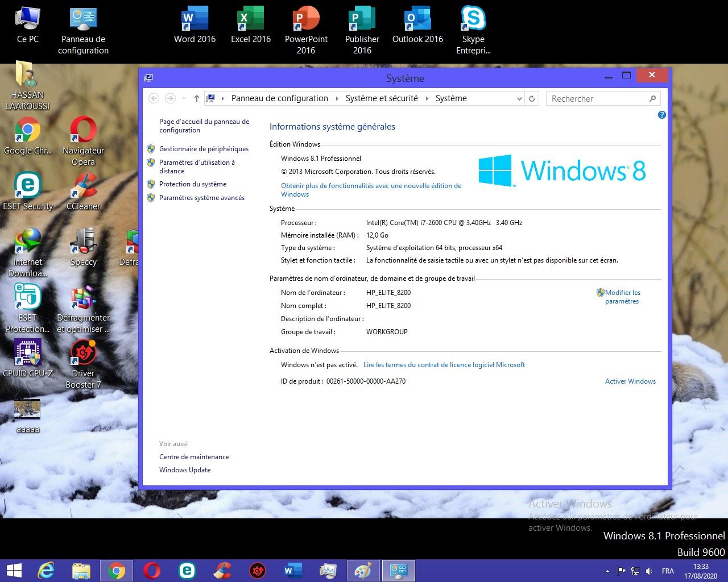Open Protection du système
The image size is (728, 582).
pyautogui.click(x=193, y=184)
